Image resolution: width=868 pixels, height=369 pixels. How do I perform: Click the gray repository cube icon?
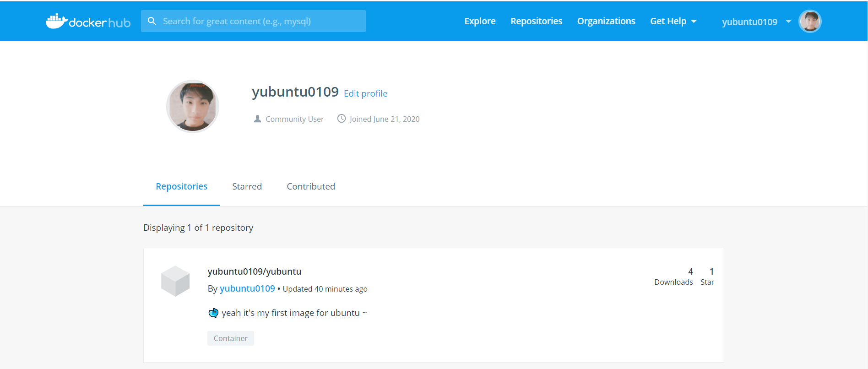click(x=175, y=281)
